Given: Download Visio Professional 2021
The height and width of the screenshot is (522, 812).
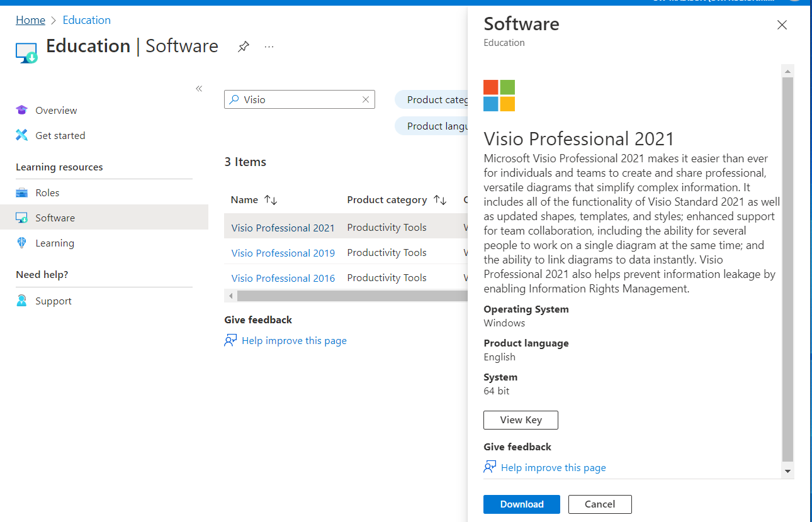Looking at the screenshot, I should click(x=522, y=504).
